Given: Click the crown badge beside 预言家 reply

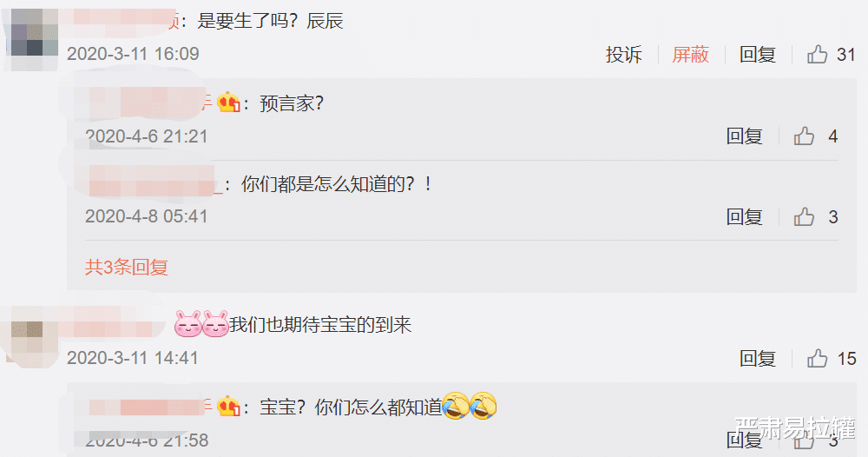Looking at the screenshot, I should (x=228, y=103).
